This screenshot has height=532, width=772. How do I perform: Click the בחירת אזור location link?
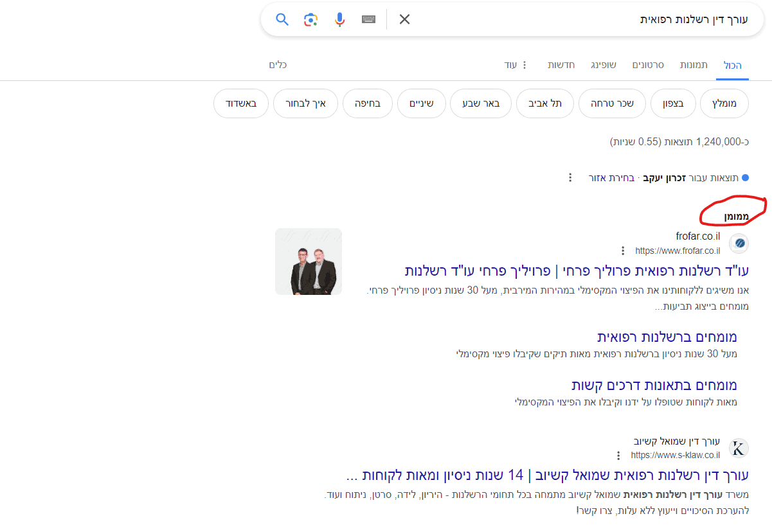[611, 177]
